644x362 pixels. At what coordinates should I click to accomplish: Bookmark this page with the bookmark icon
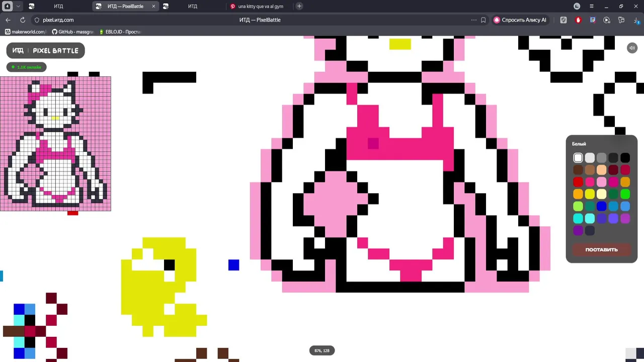tap(484, 20)
